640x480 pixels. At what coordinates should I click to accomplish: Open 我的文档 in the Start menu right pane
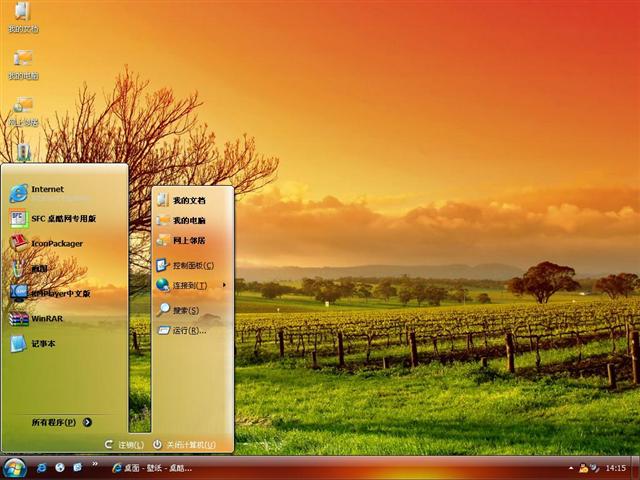pos(187,200)
